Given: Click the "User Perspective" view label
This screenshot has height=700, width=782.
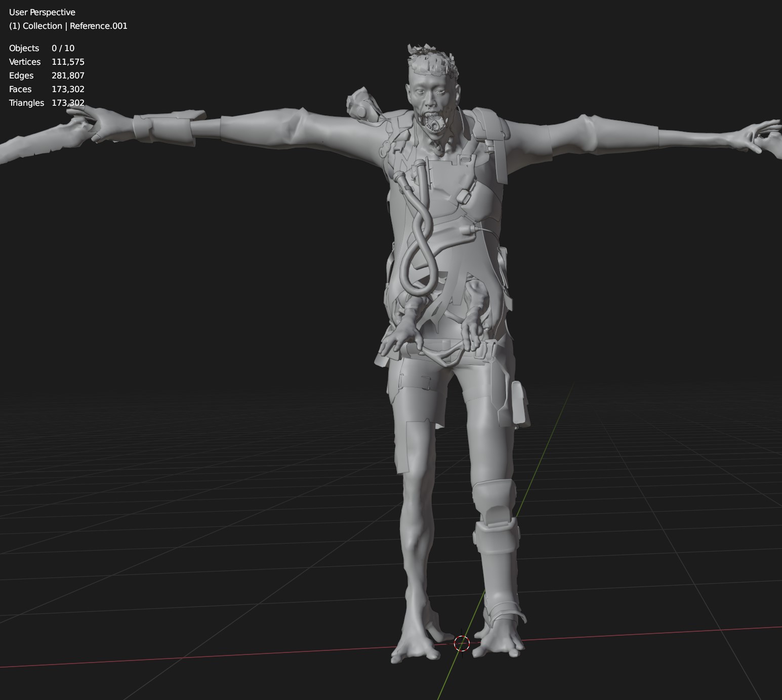Looking at the screenshot, I should (x=42, y=12).
